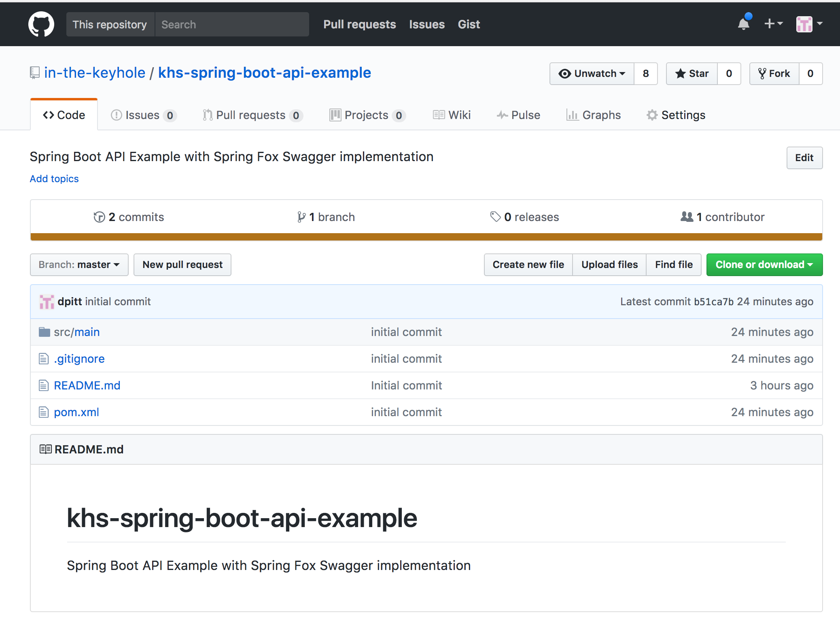This screenshot has height=621, width=840.
Task: Expand the Branch: master dropdown
Action: click(x=79, y=265)
